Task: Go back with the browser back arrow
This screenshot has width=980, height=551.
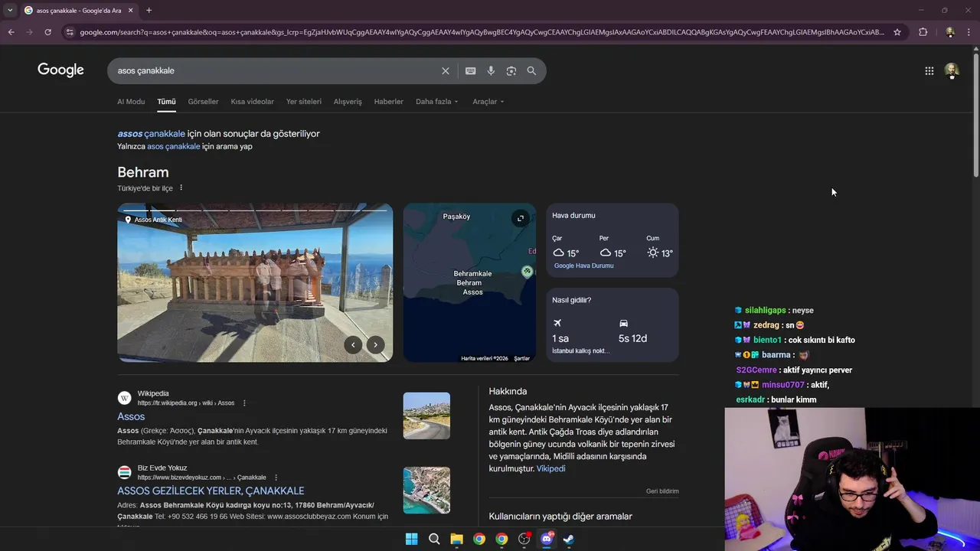Action: point(11,32)
